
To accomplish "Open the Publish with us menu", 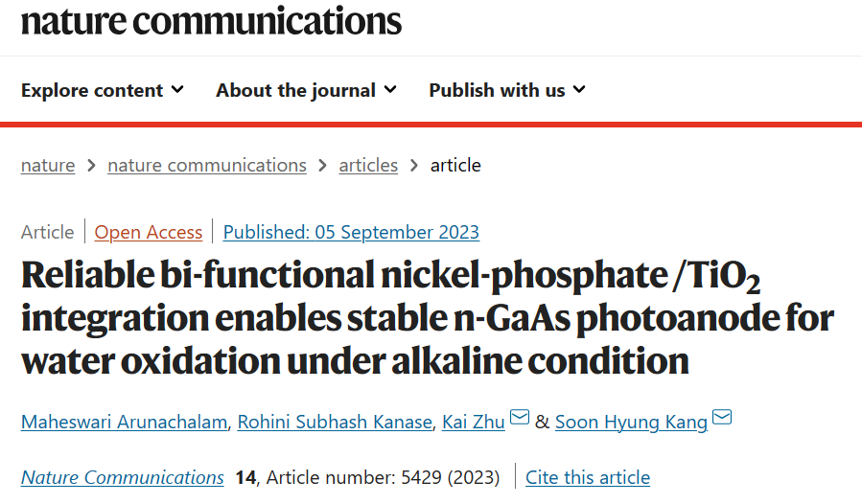I will point(507,90).
